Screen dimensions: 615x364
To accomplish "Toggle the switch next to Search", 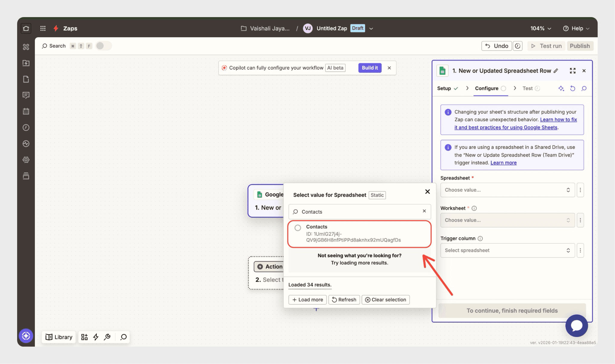I will tap(103, 46).
